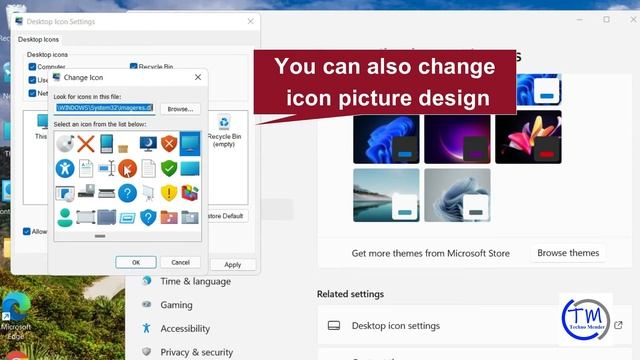This screenshot has height=360, width=640.
Task: Select the music folder icon
Action: (x=169, y=217)
